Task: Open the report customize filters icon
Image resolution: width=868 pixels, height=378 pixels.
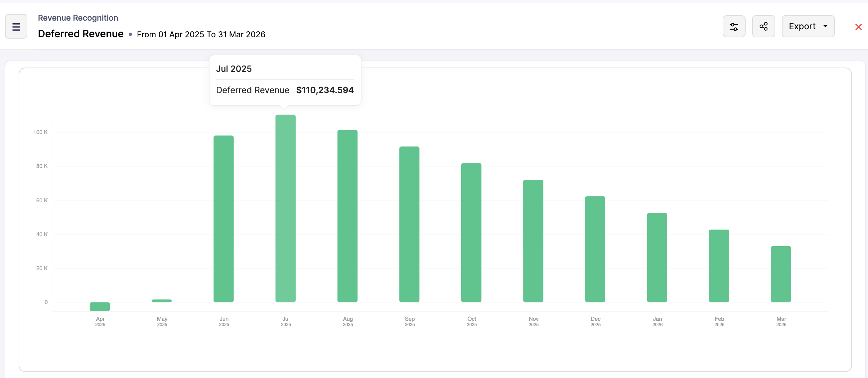Action: click(x=734, y=26)
